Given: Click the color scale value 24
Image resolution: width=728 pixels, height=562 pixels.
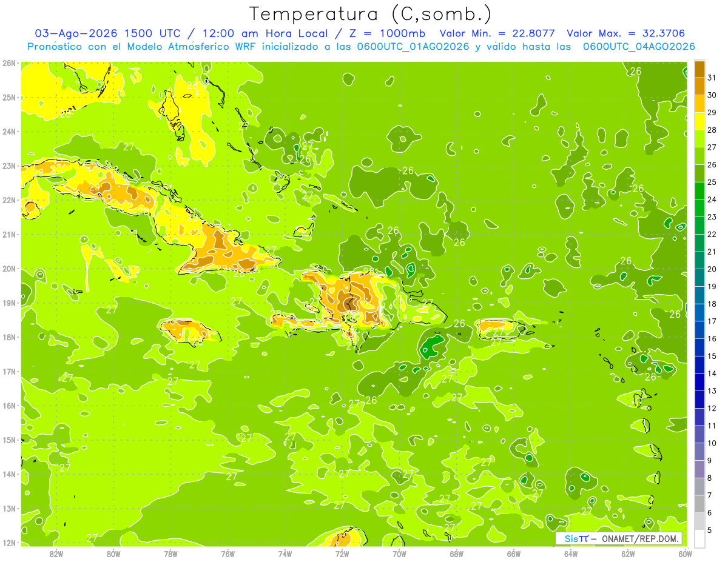Looking at the screenshot, I should click(x=712, y=199).
